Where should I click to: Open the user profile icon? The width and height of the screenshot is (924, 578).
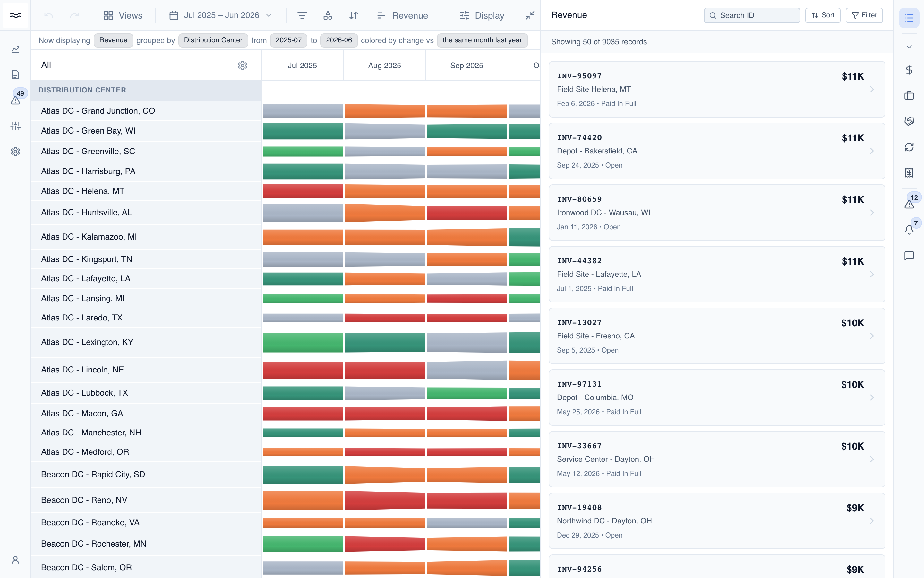[15, 560]
